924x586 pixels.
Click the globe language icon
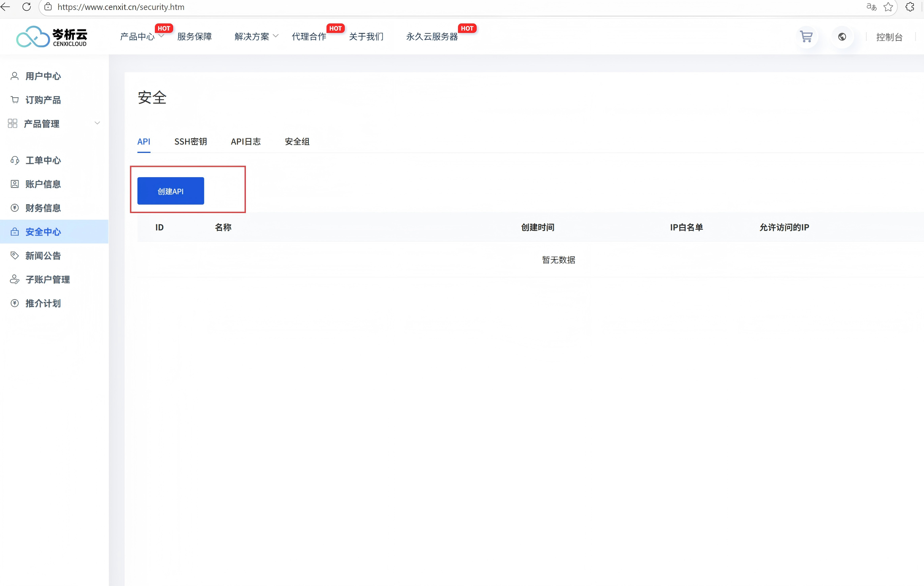pos(842,37)
